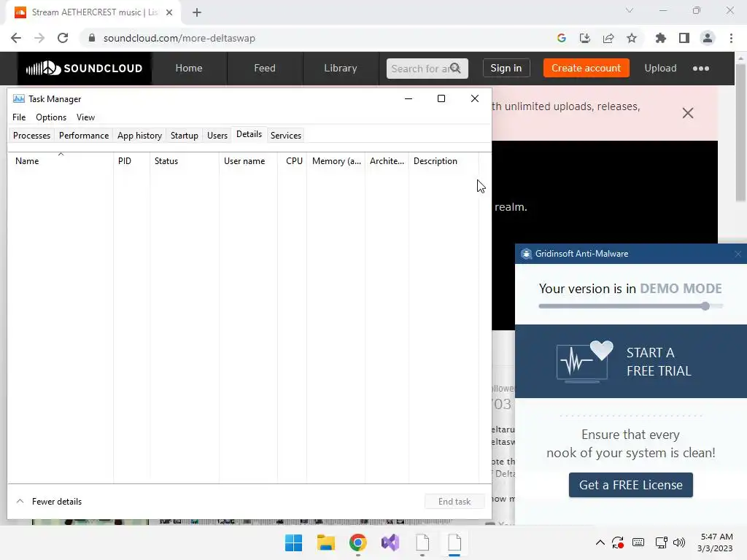
Task: Click the Google icon in address bar
Action: 561,38
